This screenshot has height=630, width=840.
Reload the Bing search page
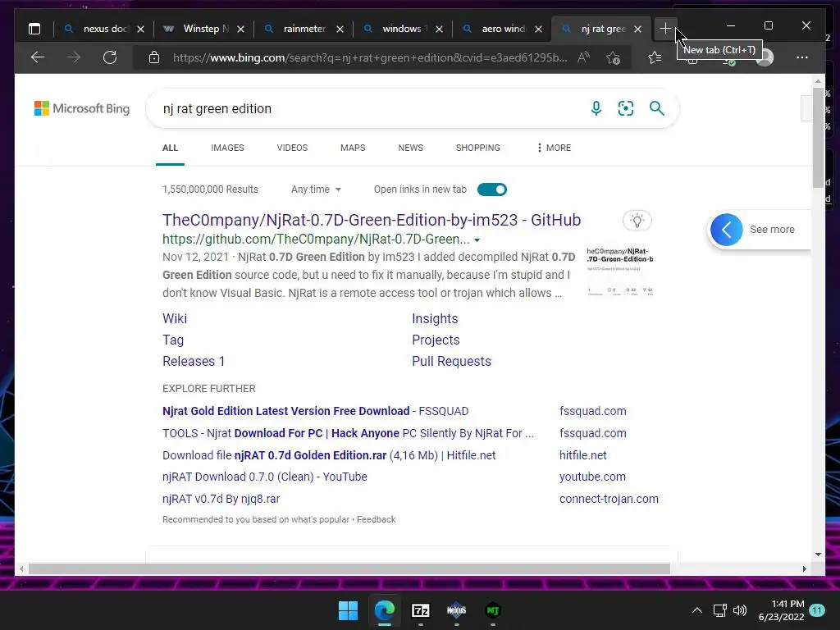coord(110,57)
